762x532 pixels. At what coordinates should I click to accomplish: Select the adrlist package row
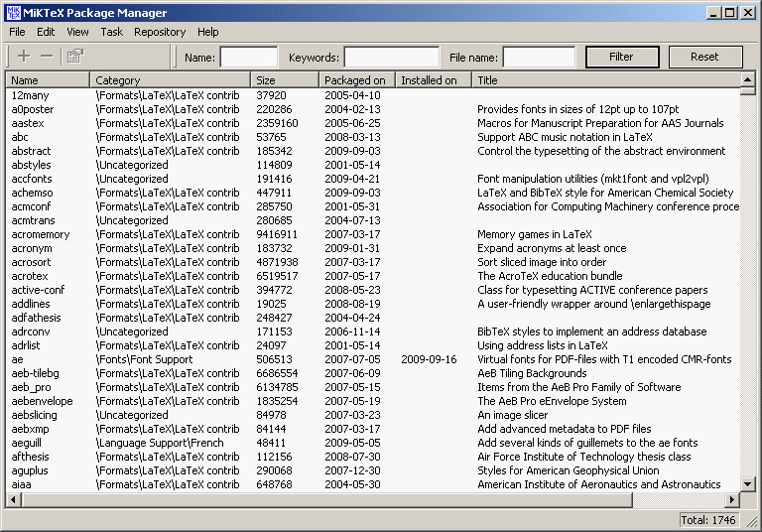point(373,345)
